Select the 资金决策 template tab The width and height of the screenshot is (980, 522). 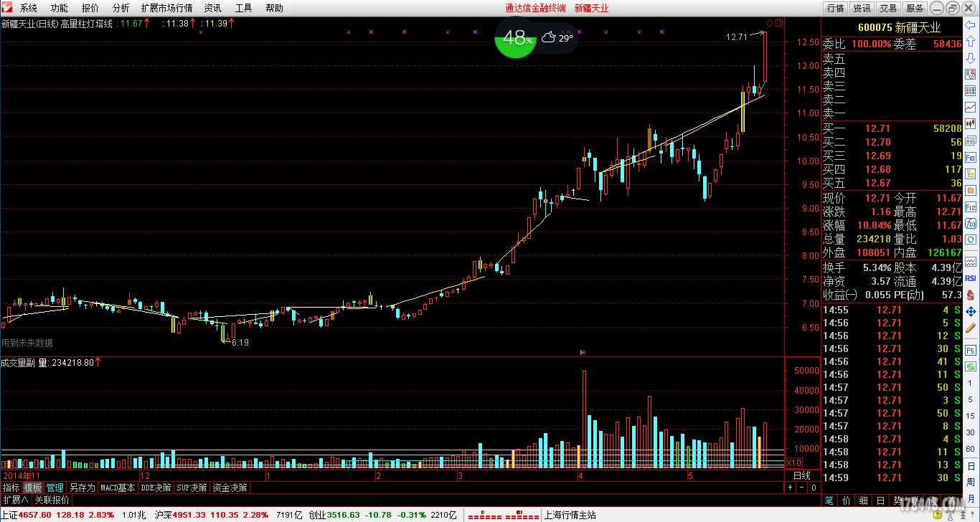click(x=230, y=488)
